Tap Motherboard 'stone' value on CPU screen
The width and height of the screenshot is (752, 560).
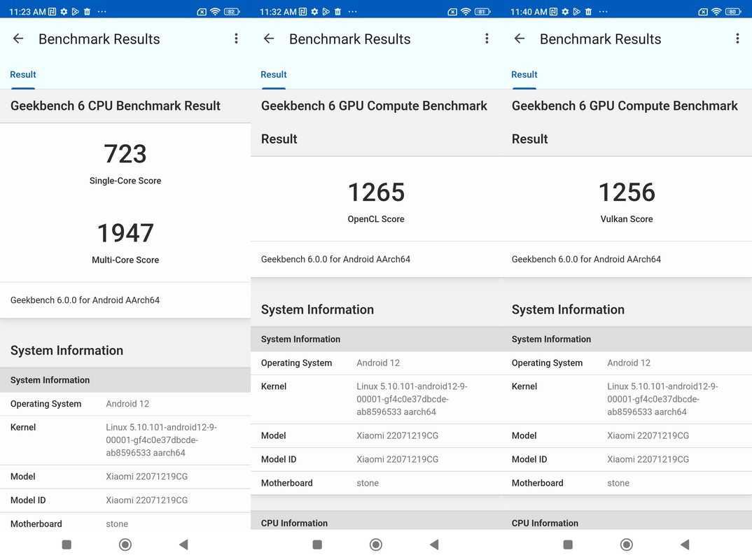pos(117,524)
